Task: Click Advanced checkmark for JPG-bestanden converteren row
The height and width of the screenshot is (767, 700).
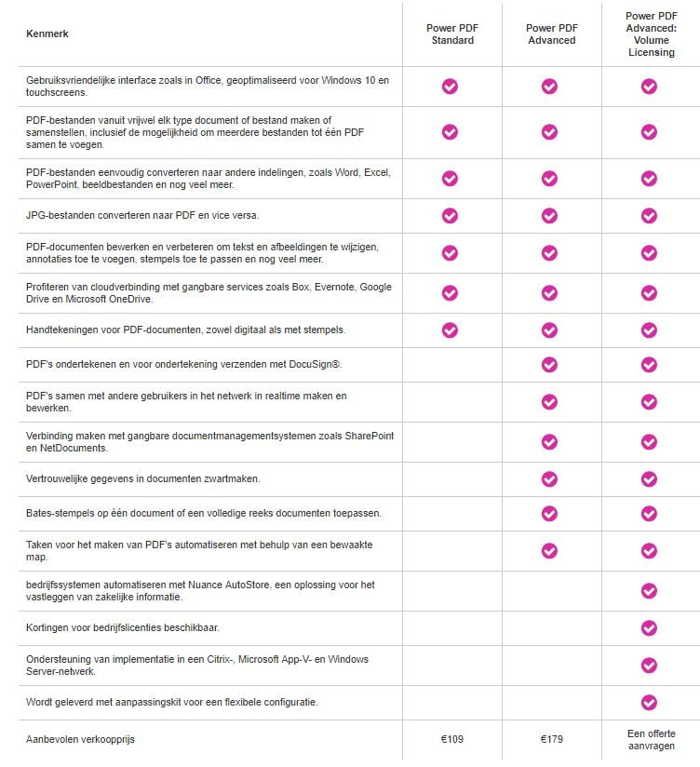Action: [549, 216]
